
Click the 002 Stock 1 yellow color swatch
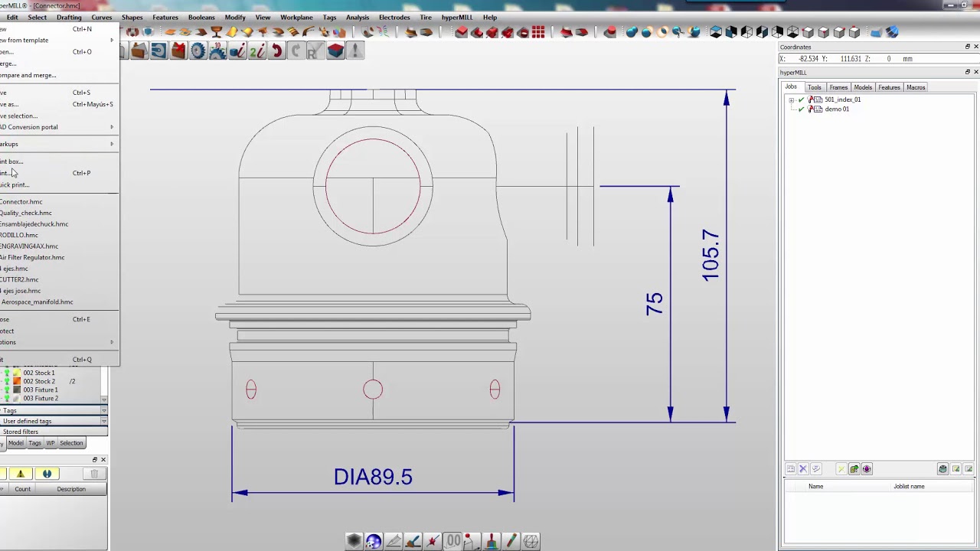click(17, 373)
